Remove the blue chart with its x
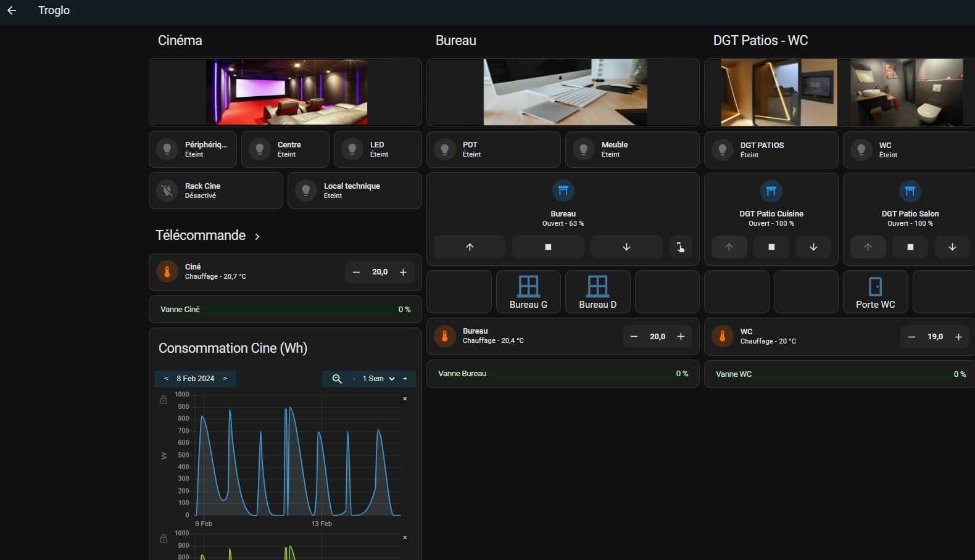Image resolution: width=975 pixels, height=560 pixels. pyautogui.click(x=405, y=399)
